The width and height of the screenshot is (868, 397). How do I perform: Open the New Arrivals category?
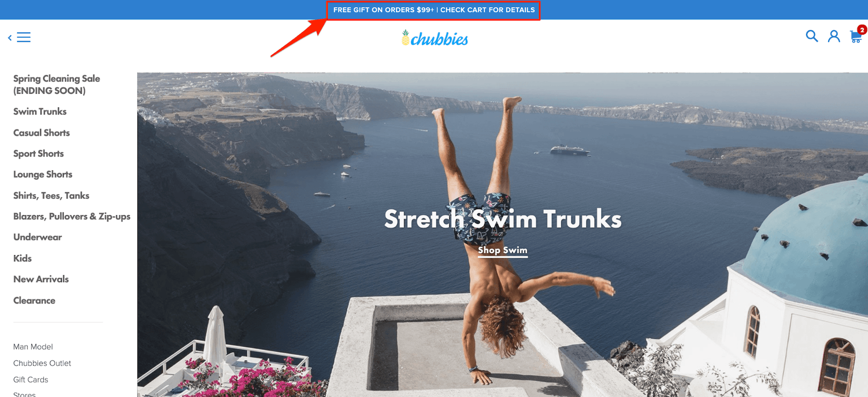pos(41,279)
